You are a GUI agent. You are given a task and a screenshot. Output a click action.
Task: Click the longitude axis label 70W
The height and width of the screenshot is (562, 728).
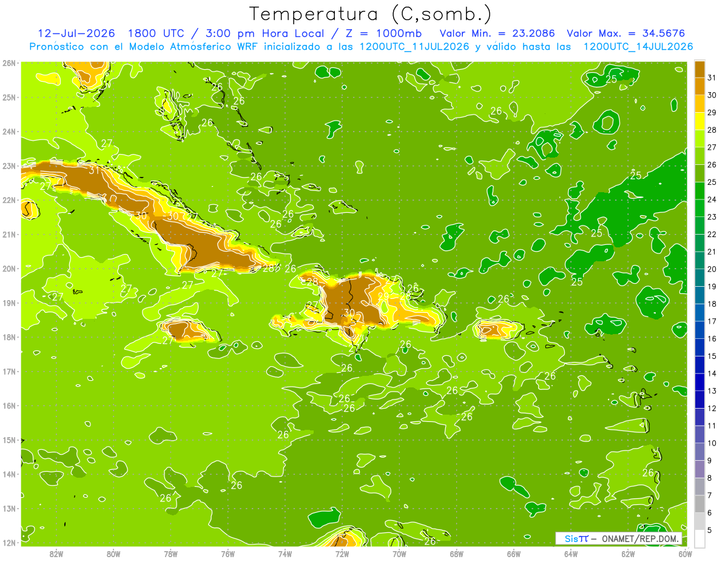pos(399,554)
